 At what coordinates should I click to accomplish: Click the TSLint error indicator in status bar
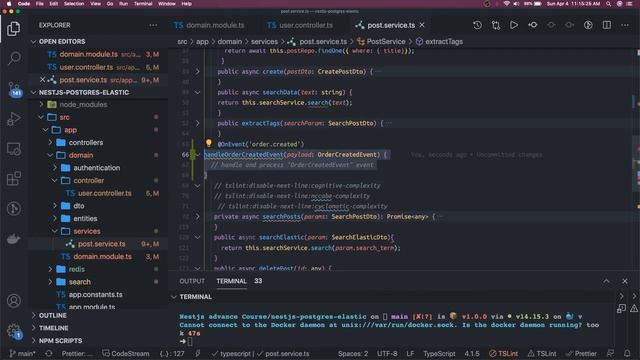[503, 353]
